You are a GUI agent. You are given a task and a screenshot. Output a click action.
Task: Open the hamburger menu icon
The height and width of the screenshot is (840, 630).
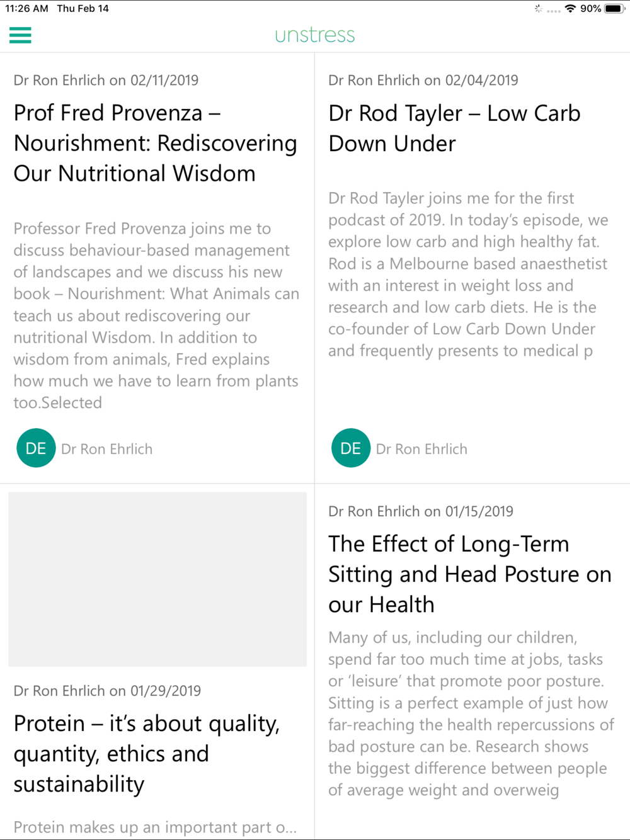20,35
